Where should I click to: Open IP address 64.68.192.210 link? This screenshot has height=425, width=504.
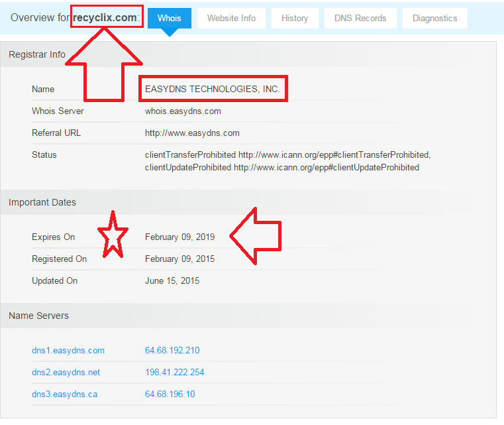172,350
